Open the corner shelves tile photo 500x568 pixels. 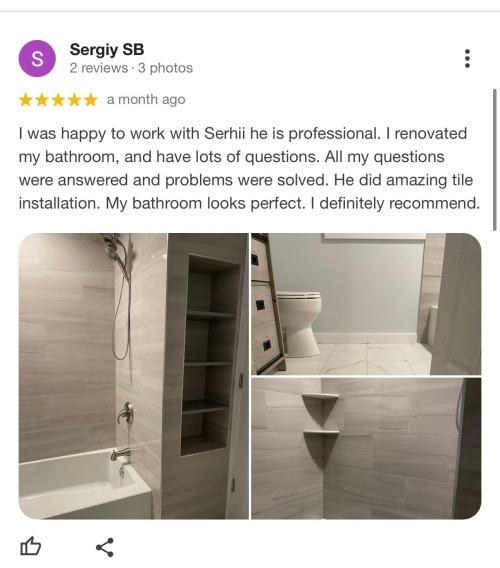pos(366,448)
